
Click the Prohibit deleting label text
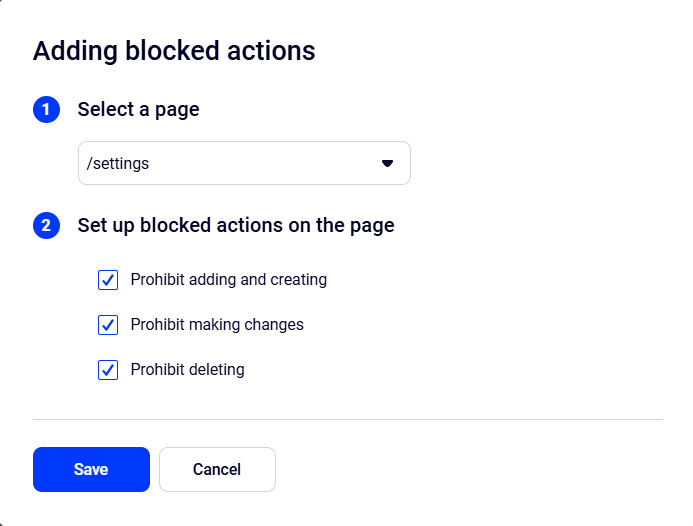[187, 370]
